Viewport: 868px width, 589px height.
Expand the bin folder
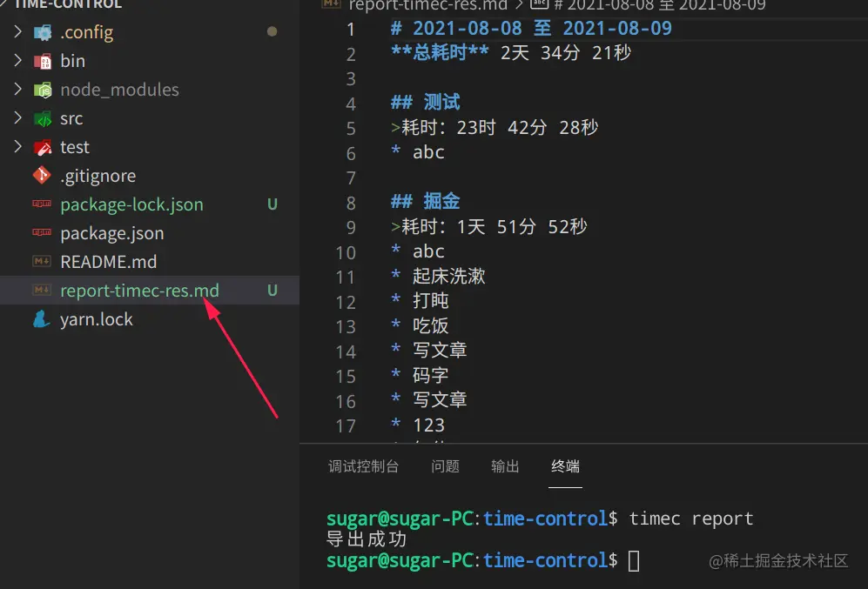point(18,61)
